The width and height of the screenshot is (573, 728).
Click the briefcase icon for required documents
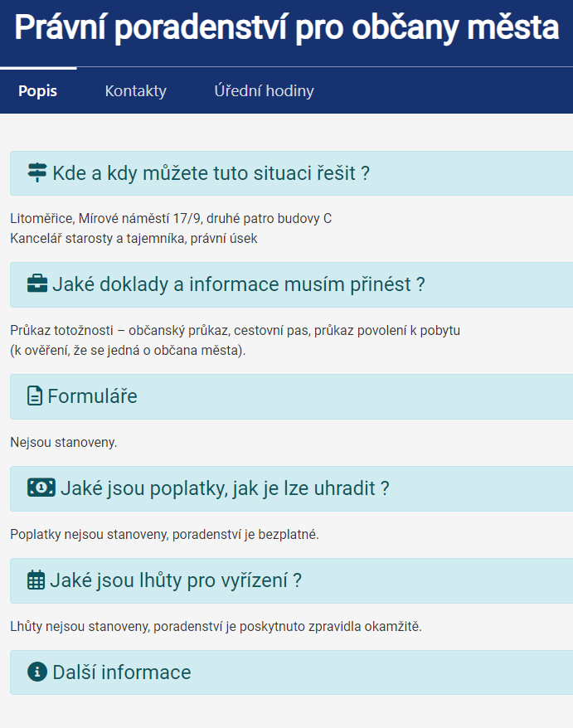[37, 284]
